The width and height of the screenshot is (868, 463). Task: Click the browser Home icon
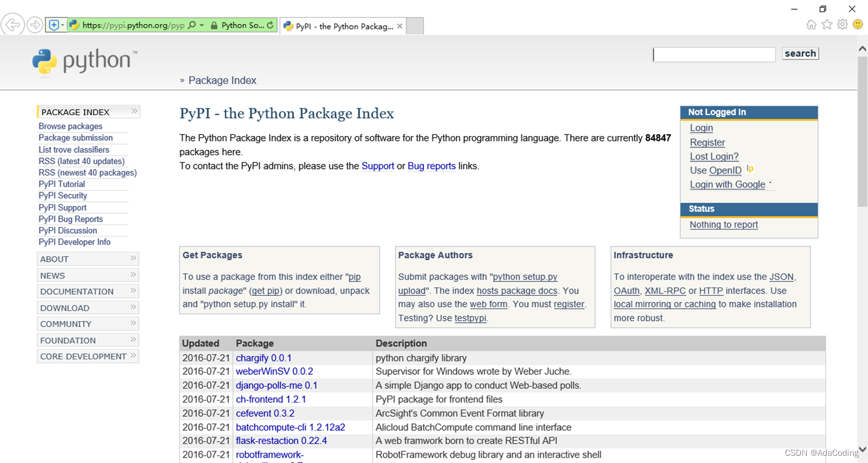[x=811, y=25]
